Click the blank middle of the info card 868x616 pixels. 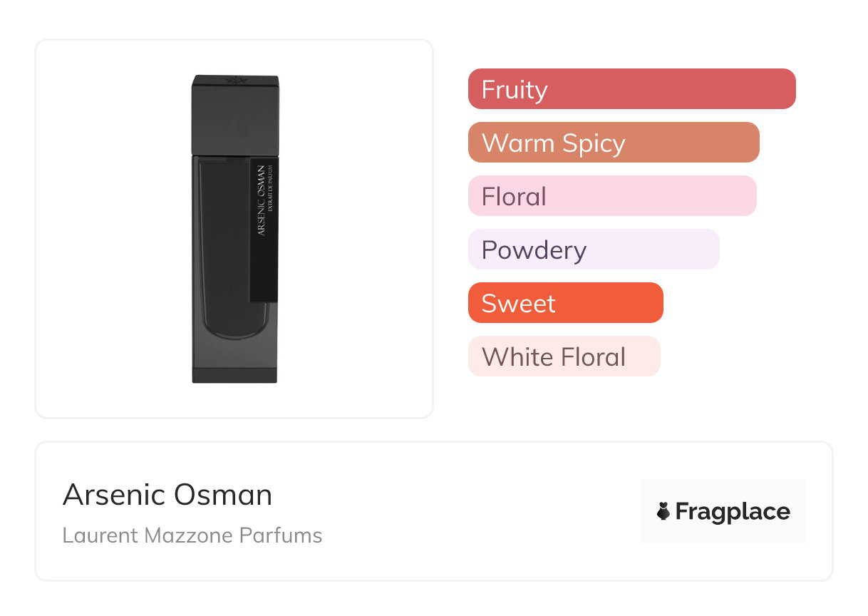463,511
